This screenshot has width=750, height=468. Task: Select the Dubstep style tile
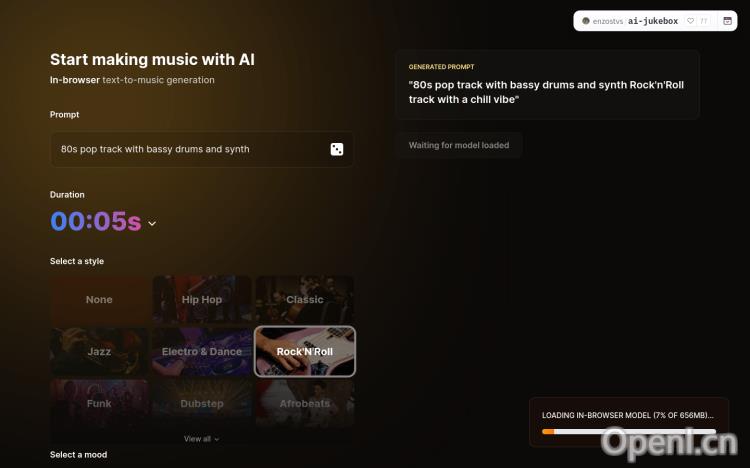[202, 403]
